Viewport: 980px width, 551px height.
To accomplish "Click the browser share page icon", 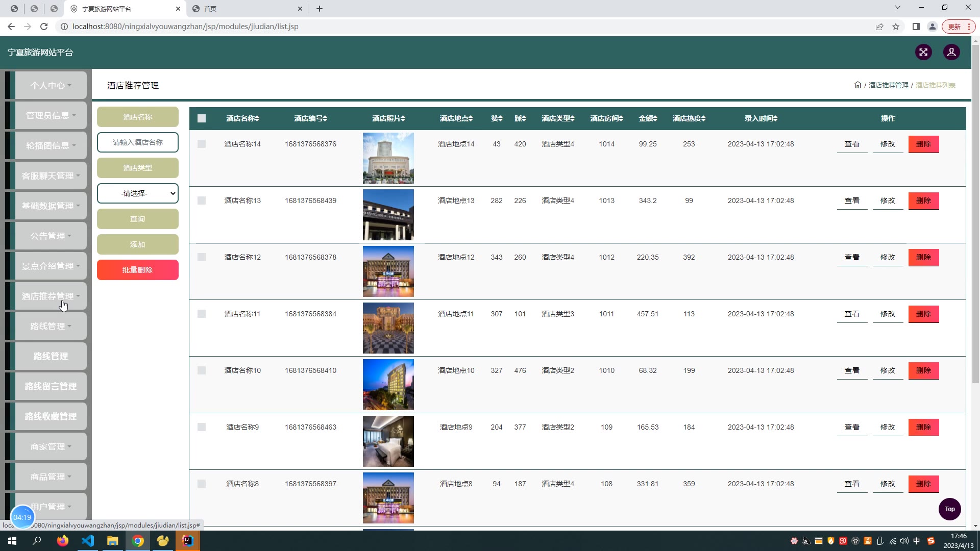I will pyautogui.click(x=879, y=27).
